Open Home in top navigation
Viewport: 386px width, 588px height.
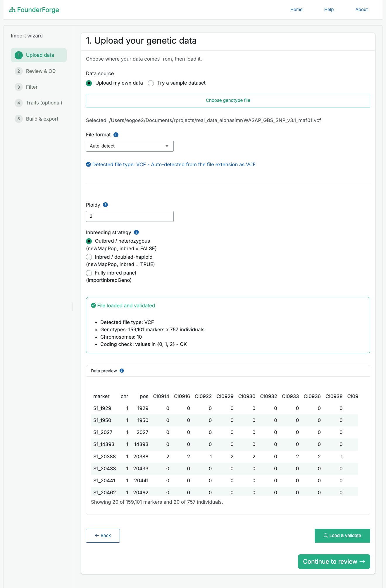click(x=296, y=10)
